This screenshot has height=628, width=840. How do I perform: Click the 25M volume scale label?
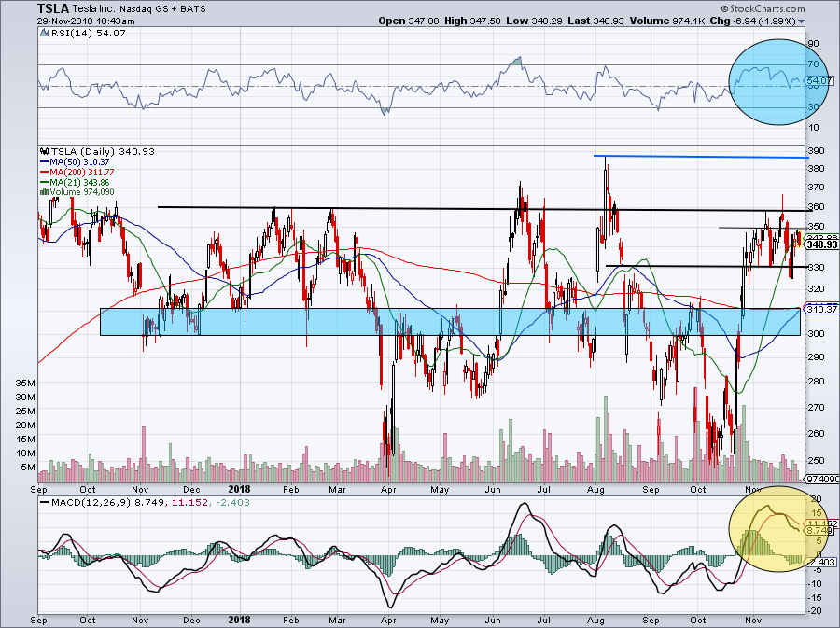click(26, 412)
